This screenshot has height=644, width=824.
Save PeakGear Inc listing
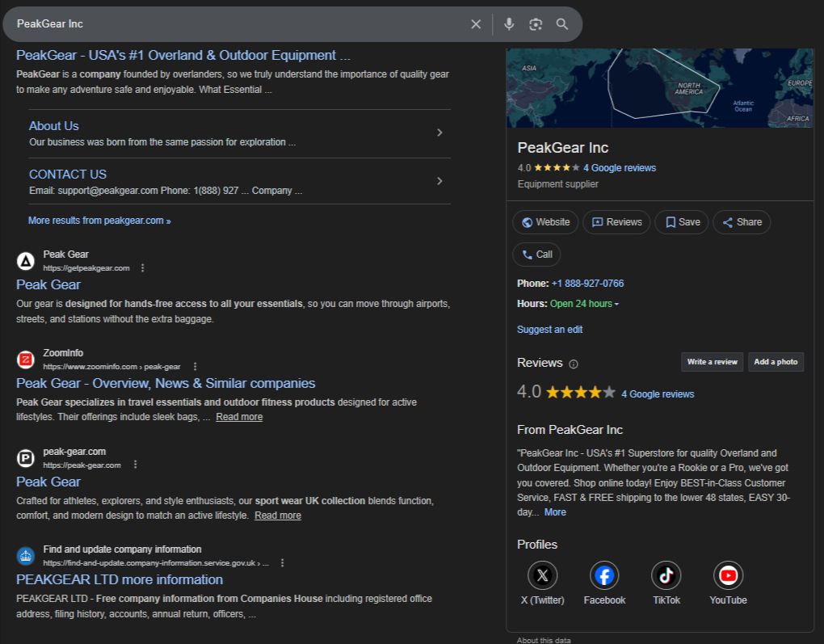(682, 222)
